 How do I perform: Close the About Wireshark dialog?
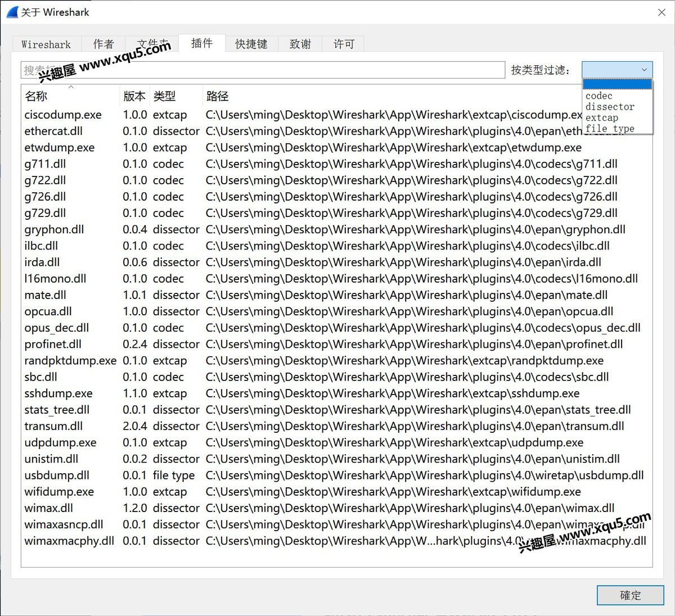[x=661, y=12]
